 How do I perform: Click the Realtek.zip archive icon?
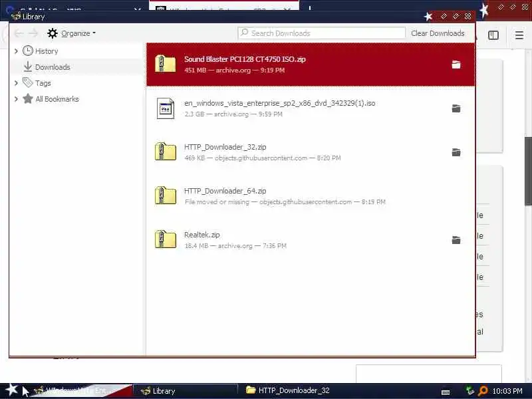coord(165,239)
